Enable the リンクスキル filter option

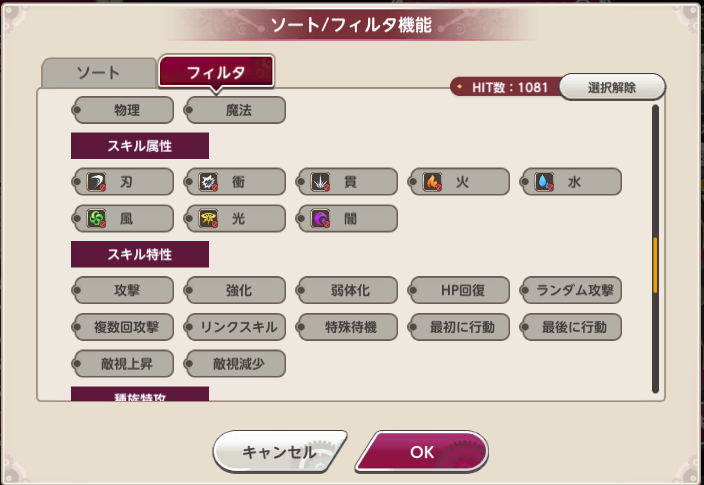(x=236, y=327)
